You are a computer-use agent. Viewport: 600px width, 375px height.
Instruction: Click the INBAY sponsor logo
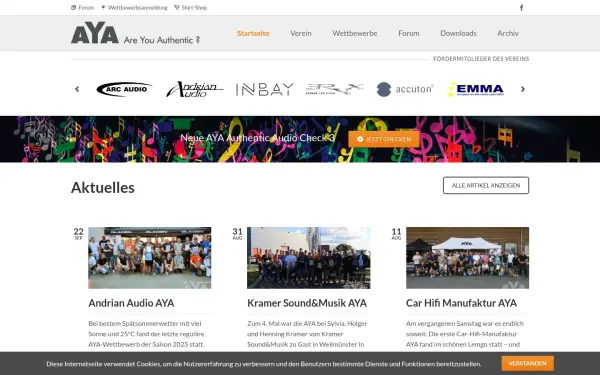click(264, 89)
